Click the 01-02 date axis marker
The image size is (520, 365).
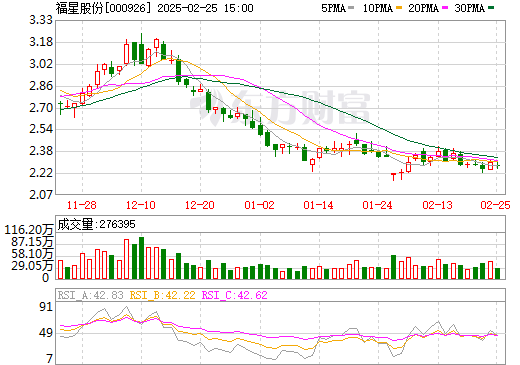(x=259, y=205)
